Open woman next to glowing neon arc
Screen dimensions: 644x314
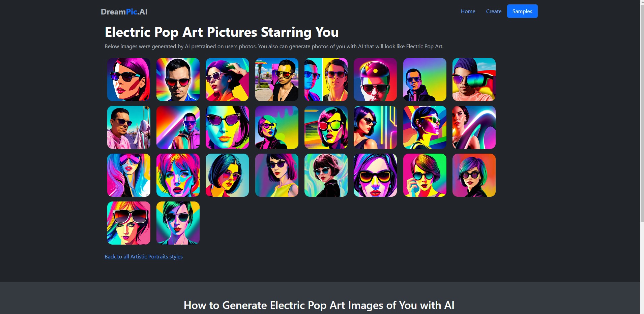[474, 127]
